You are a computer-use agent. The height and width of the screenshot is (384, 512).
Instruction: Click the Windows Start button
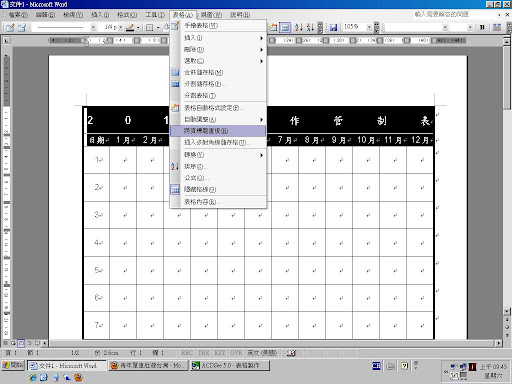(13, 365)
